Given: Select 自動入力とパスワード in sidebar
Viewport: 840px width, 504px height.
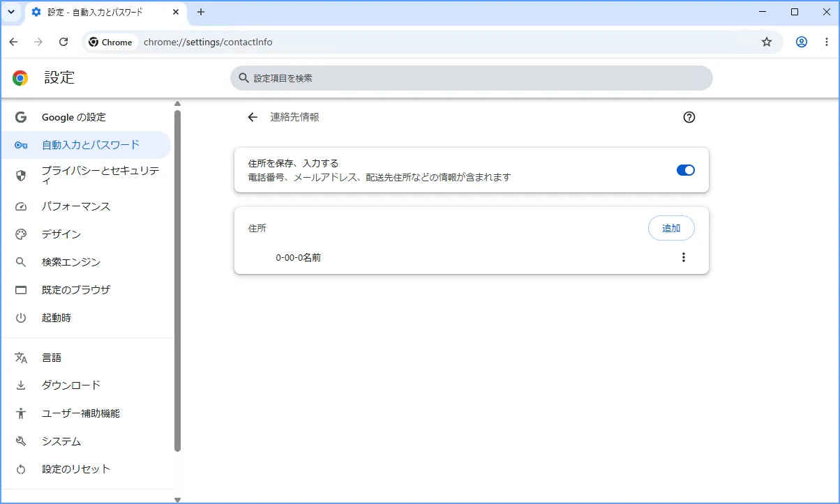Looking at the screenshot, I should 86,145.
